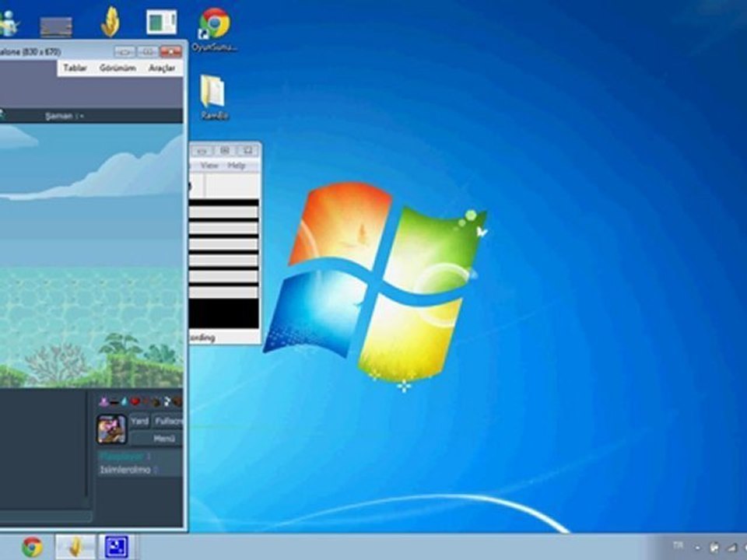Open the Help menu in small window
The image size is (747, 560).
(x=237, y=165)
